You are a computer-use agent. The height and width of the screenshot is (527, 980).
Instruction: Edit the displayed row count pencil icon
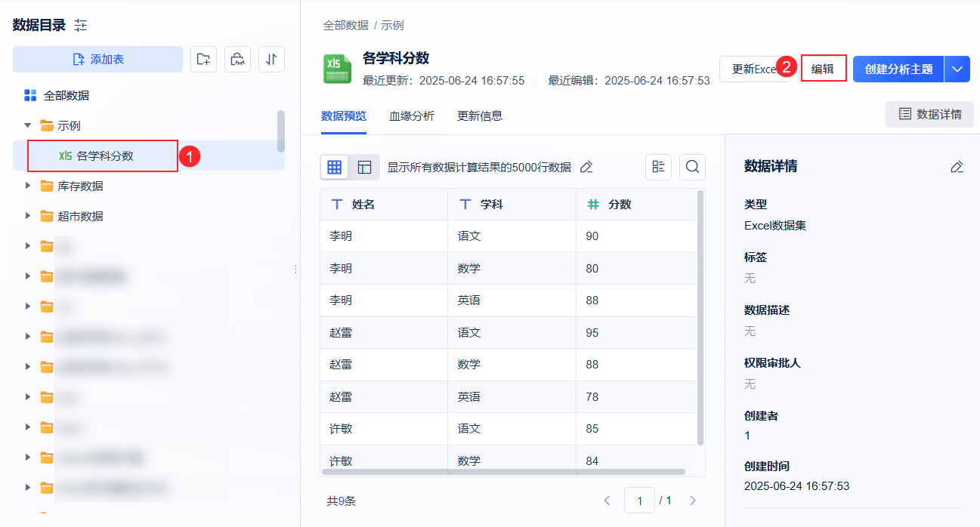(x=586, y=167)
